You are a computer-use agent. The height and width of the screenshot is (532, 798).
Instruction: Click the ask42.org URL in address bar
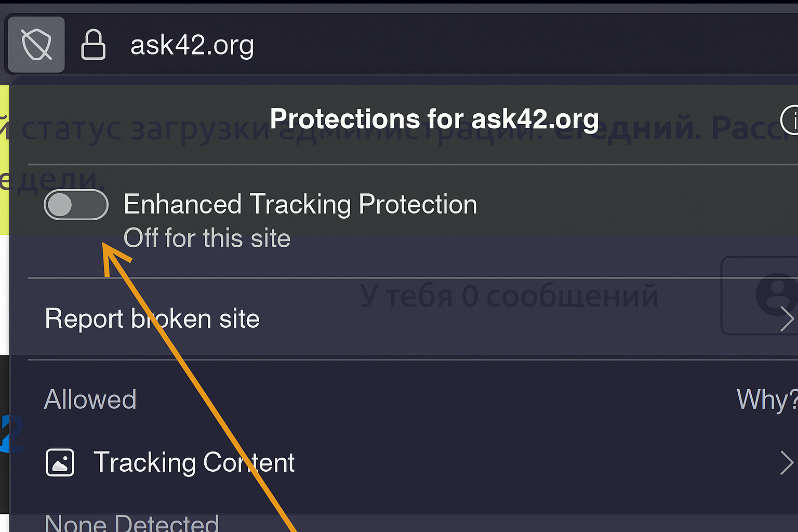pyautogui.click(x=192, y=45)
